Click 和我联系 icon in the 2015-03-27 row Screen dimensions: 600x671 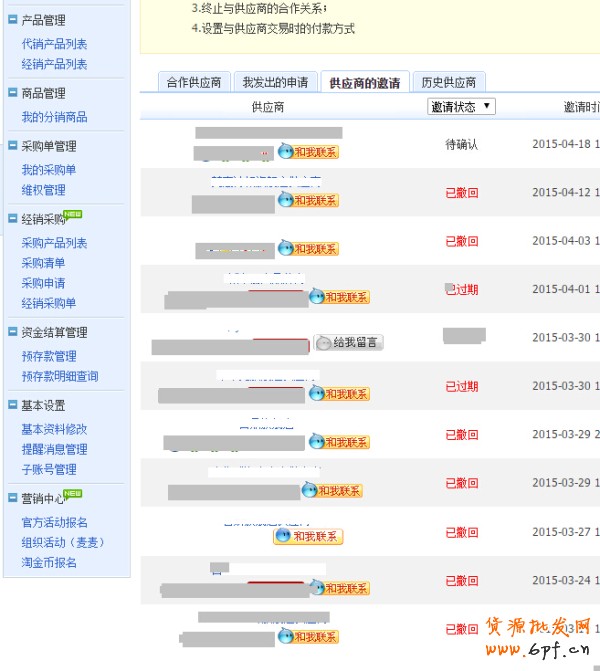[x=308, y=537]
